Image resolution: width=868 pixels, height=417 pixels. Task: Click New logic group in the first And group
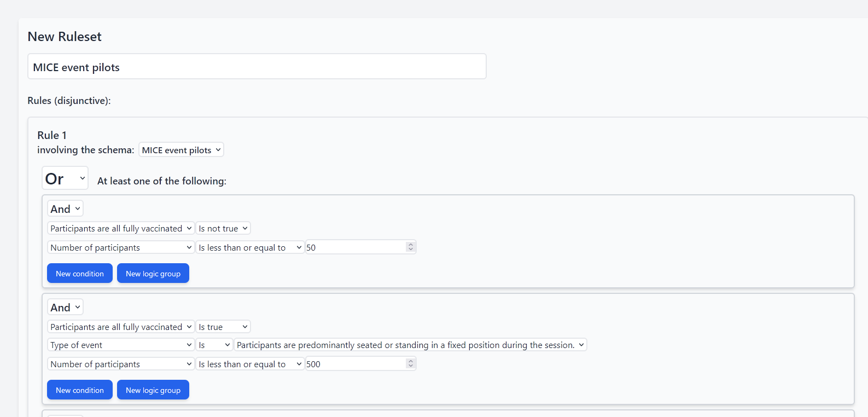(153, 274)
